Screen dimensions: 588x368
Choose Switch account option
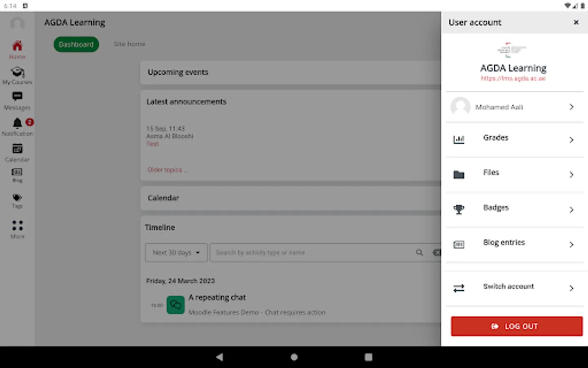514,288
